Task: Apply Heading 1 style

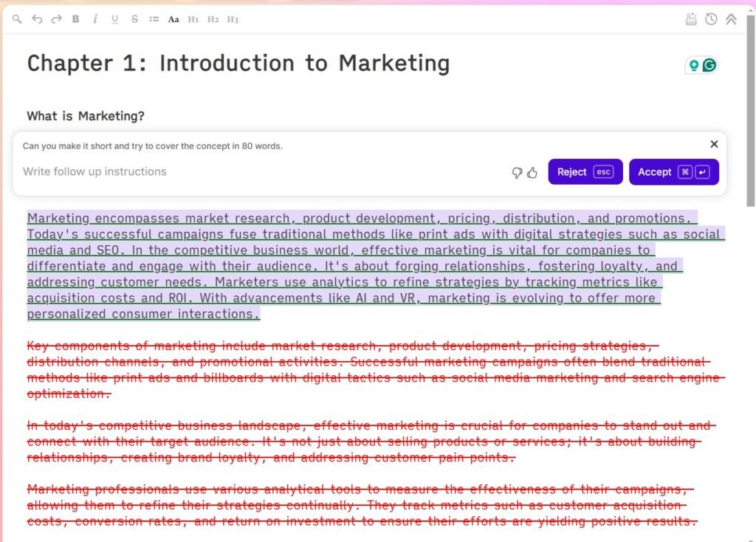Action: [x=193, y=19]
